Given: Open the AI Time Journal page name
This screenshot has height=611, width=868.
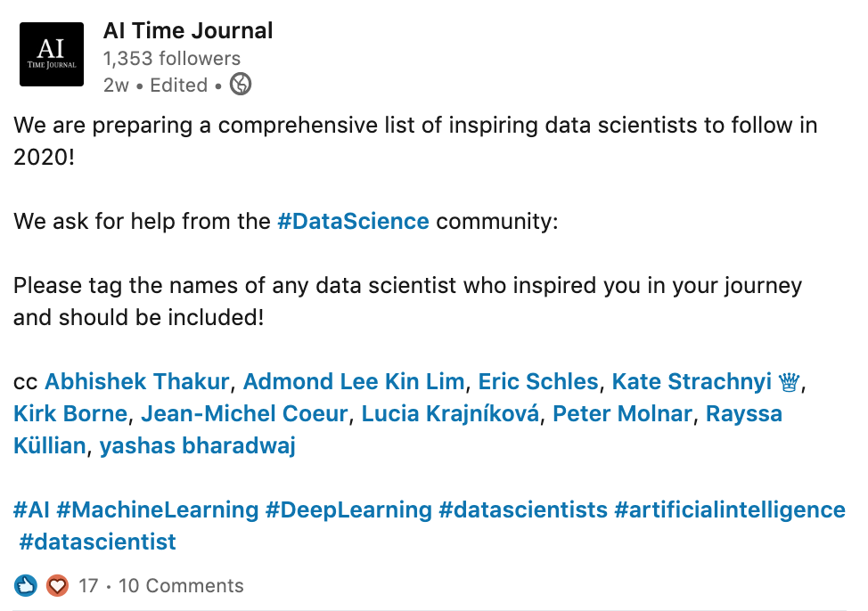Looking at the screenshot, I should pos(188,30).
